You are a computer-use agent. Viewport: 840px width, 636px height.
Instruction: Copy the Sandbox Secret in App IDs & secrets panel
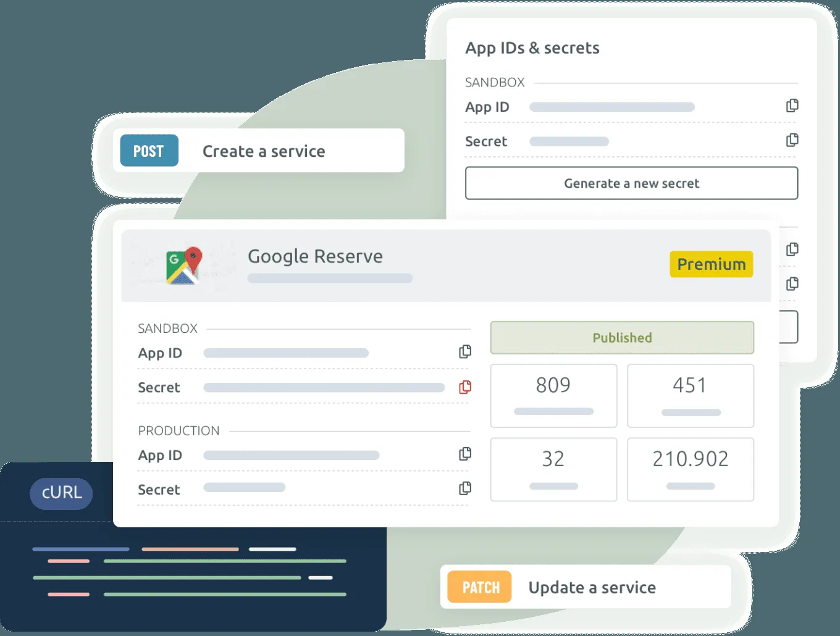point(792,140)
